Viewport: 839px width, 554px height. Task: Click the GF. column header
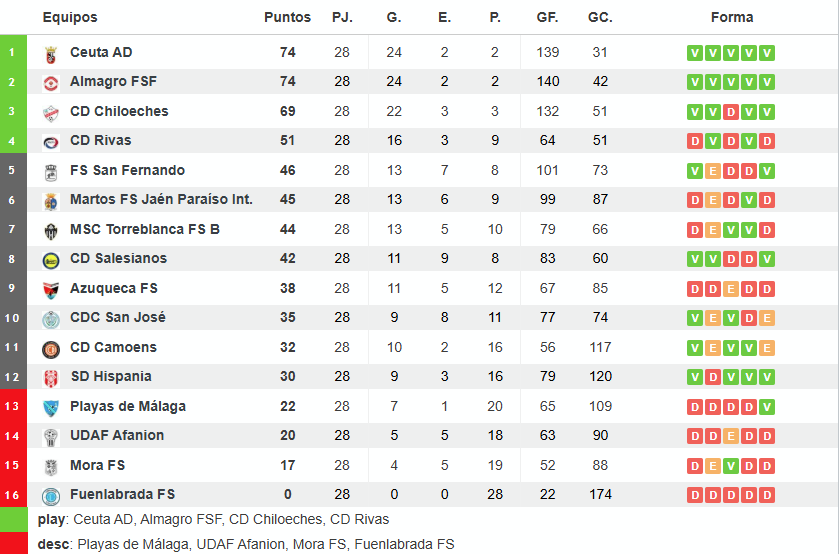tap(547, 17)
